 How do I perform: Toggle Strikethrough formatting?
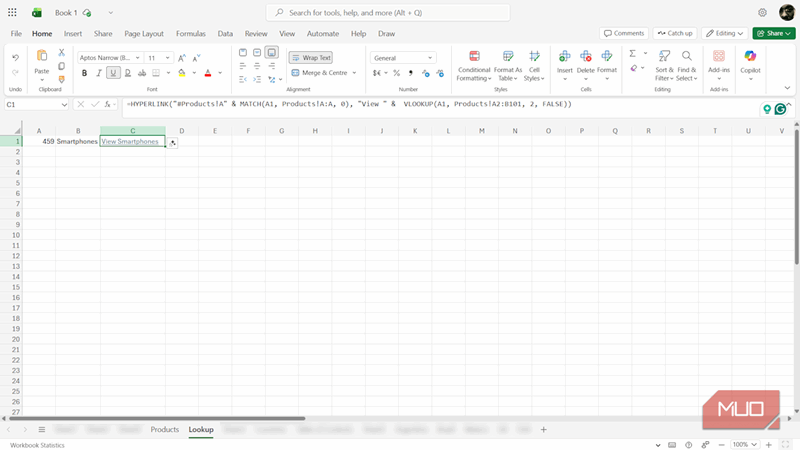click(x=142, y=73)
